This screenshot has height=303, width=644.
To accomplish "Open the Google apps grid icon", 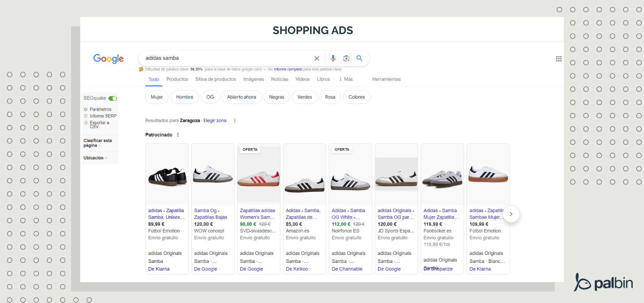I will pyautogui.click(x=559, y=59).
